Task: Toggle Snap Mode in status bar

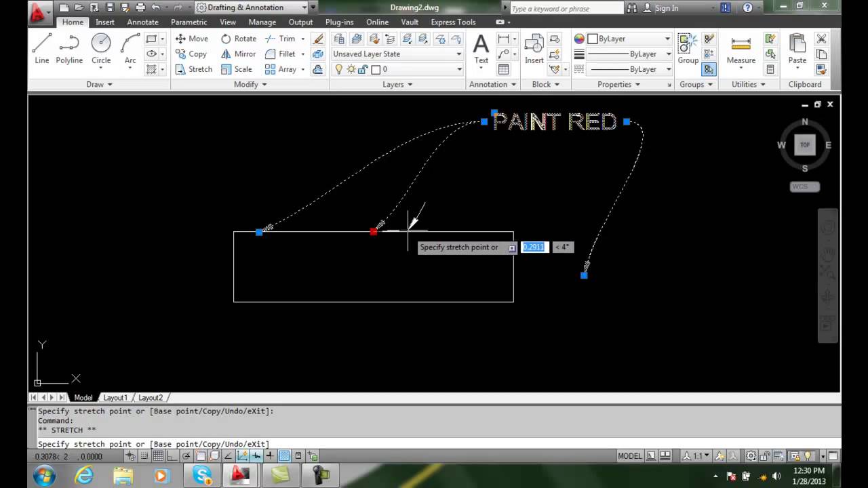Action: tap(144, 456)
